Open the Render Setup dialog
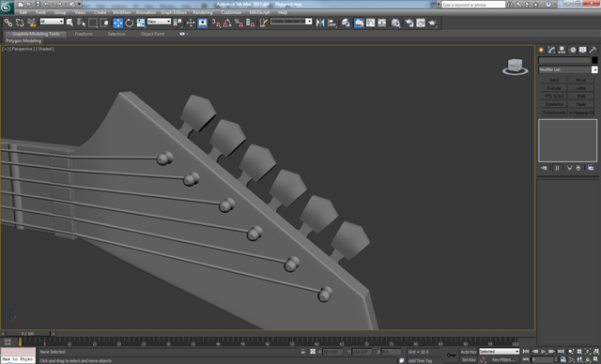Screen dimensions: 601x364 click(409, 23)
